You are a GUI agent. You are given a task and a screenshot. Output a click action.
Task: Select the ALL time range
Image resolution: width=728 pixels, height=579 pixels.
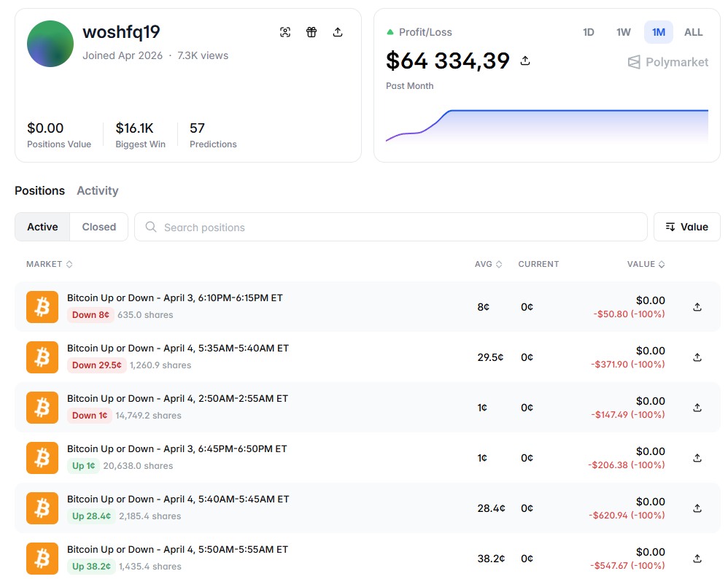pyautogui.click(x=693, y=32)
